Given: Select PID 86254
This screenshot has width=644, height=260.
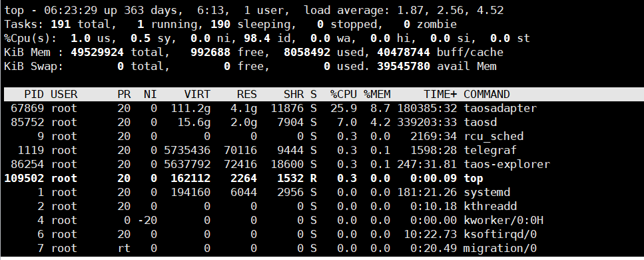Looking at the screenshot, I should click(27, 165).
